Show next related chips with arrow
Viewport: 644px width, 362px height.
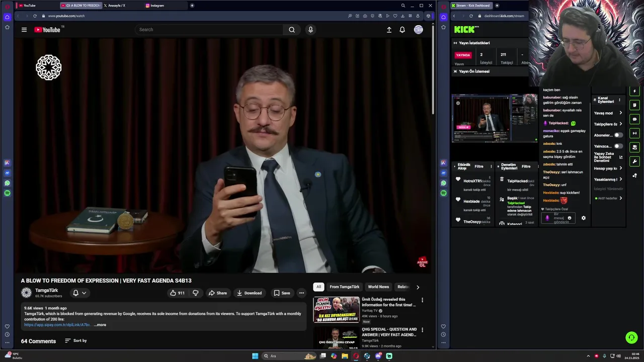coord(418,287)
